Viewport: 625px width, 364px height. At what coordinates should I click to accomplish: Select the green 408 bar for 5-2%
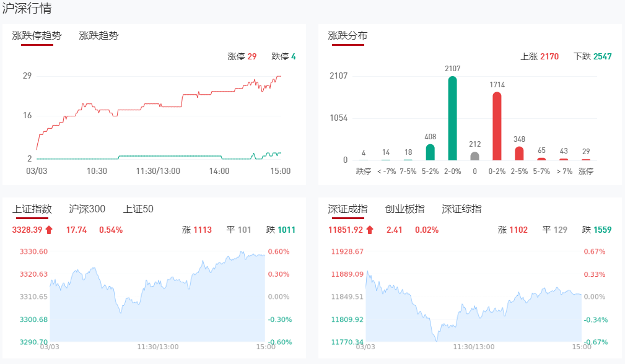(x=430, y=152)
